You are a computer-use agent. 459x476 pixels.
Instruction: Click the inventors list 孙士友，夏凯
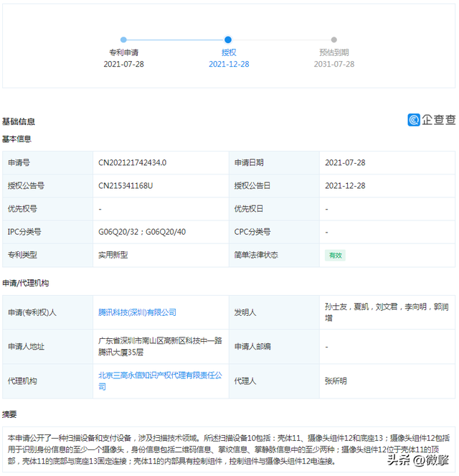[x=387, y=312]
